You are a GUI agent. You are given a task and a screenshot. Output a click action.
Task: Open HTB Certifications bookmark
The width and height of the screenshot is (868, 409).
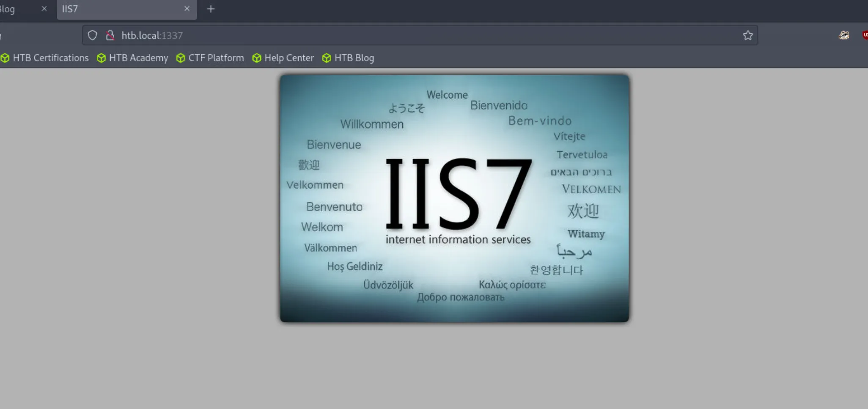pyautogui.click(x=45, y=58)
